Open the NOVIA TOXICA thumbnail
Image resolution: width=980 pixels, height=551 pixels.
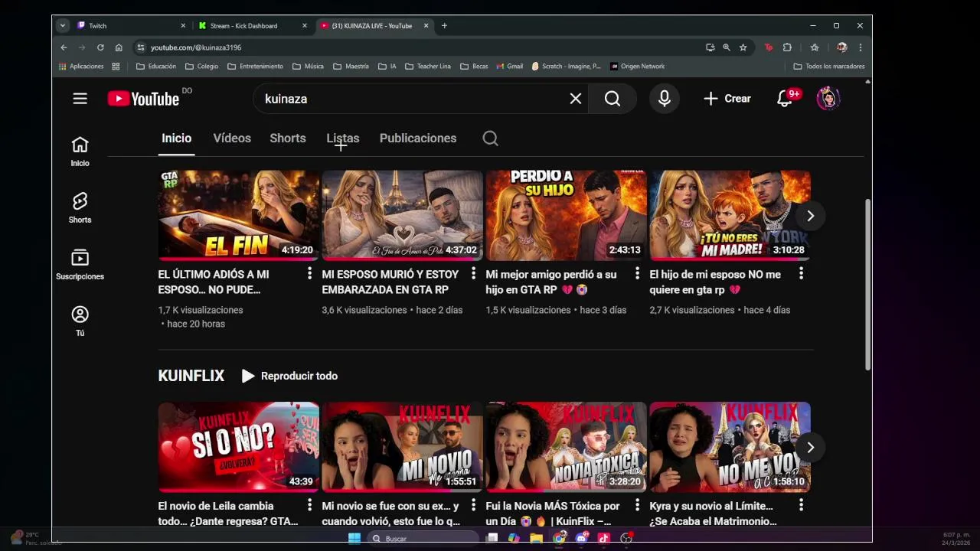click(x=567, y=448)
